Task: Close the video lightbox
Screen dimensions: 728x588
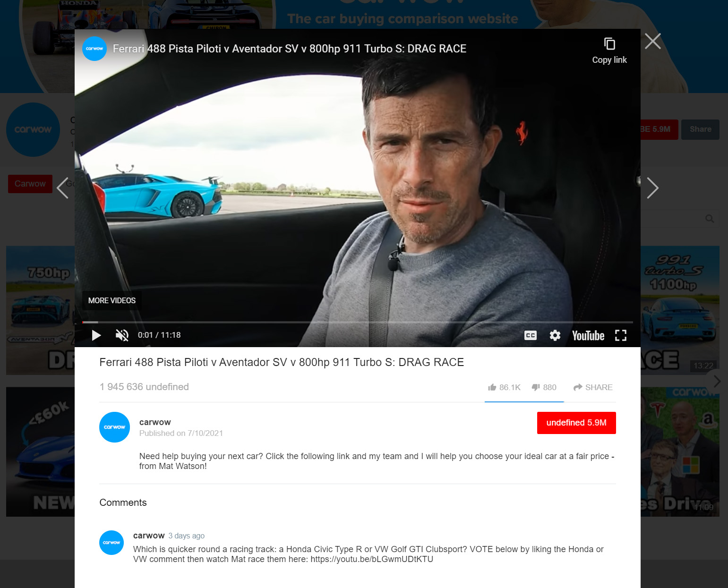Action: 653,42
